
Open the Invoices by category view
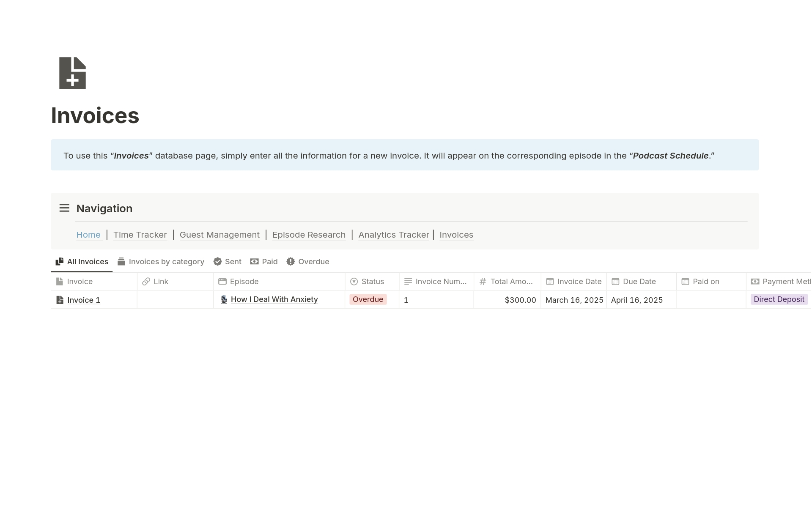click(161, 262)
